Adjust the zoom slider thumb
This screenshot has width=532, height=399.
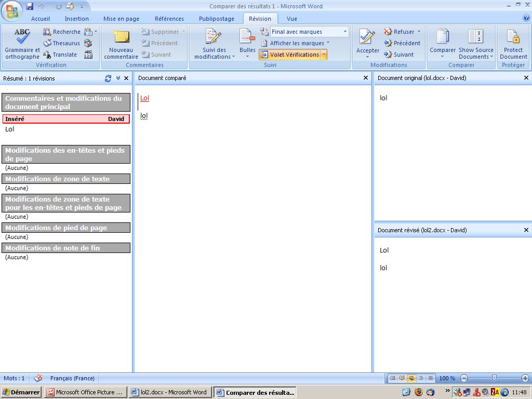coord(495,378)
